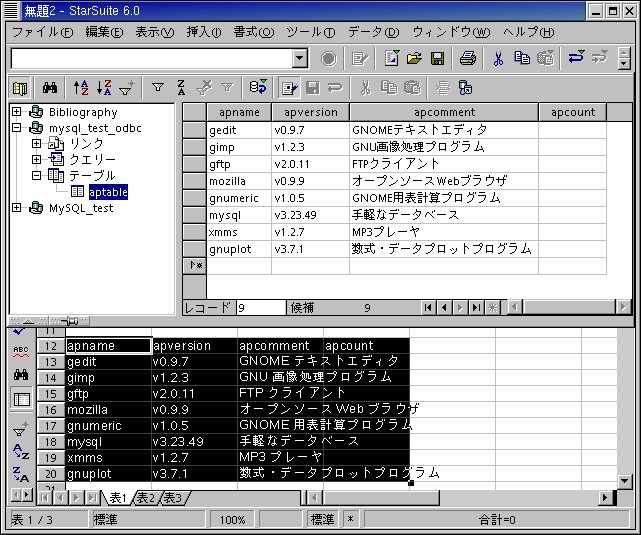Open the 表示 menu

(x=155, y=32)
